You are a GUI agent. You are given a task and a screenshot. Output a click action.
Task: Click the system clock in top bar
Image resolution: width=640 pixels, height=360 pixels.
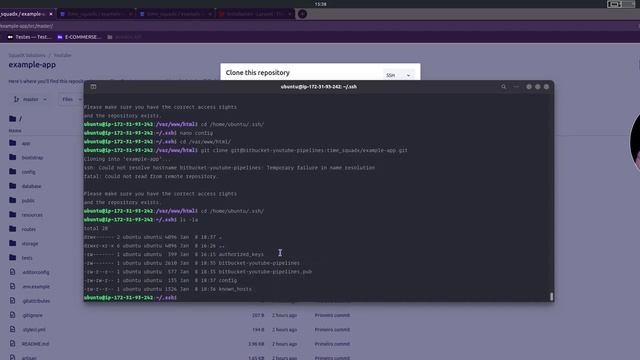[x=320, y=4]
